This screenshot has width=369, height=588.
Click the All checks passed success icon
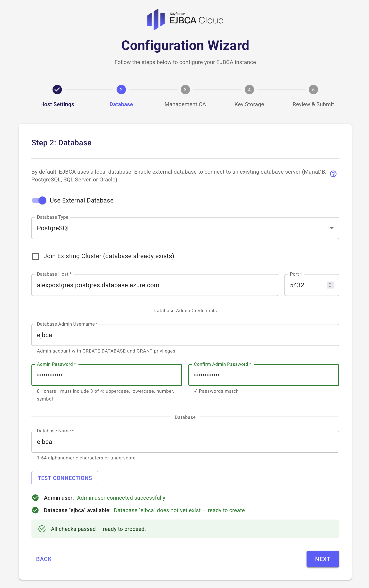point(42,529)
